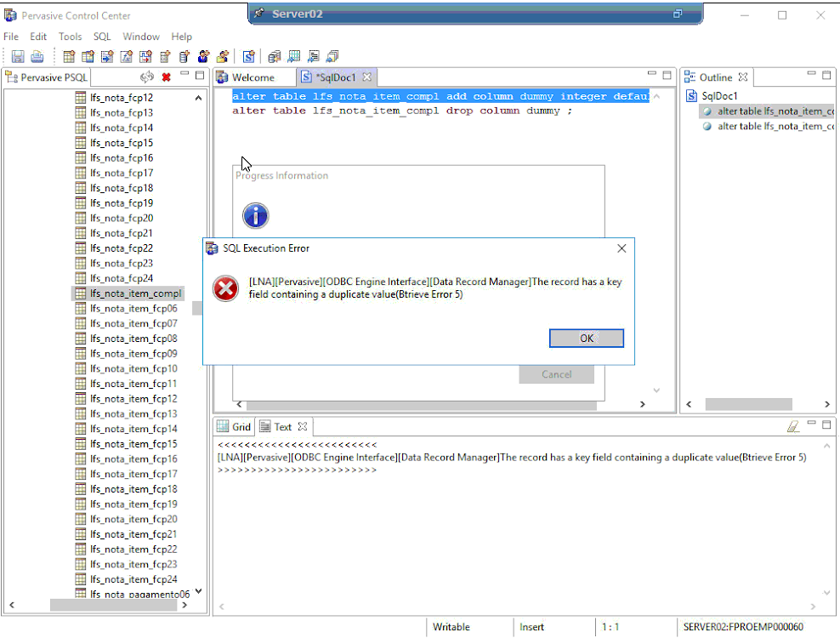The image size is (840, 638).
Task: Minimize the Outline panel
Action: click(x=812, y=73)
